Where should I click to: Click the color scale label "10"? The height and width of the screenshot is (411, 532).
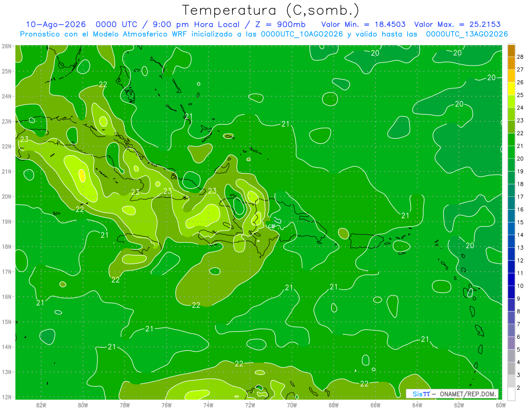[520, 286]
